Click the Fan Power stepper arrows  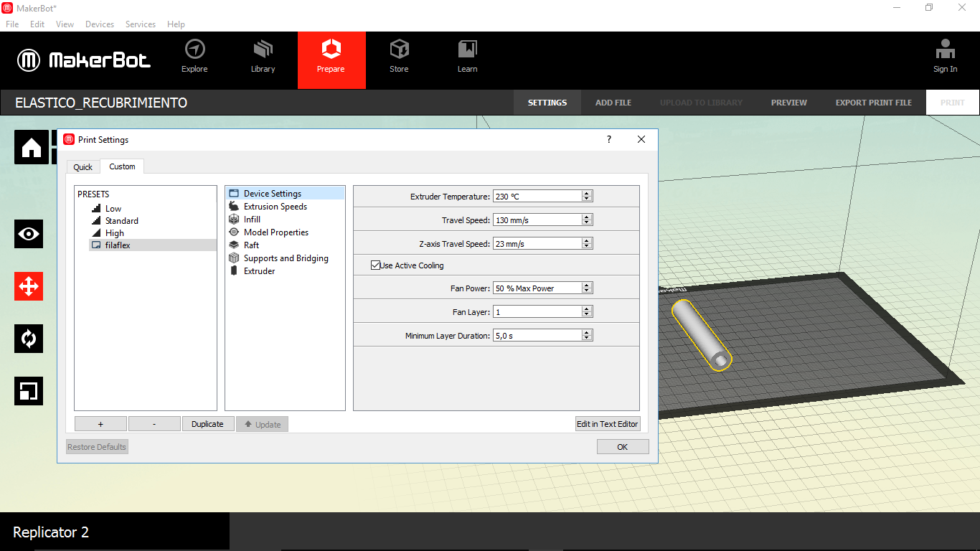(587, 288)
